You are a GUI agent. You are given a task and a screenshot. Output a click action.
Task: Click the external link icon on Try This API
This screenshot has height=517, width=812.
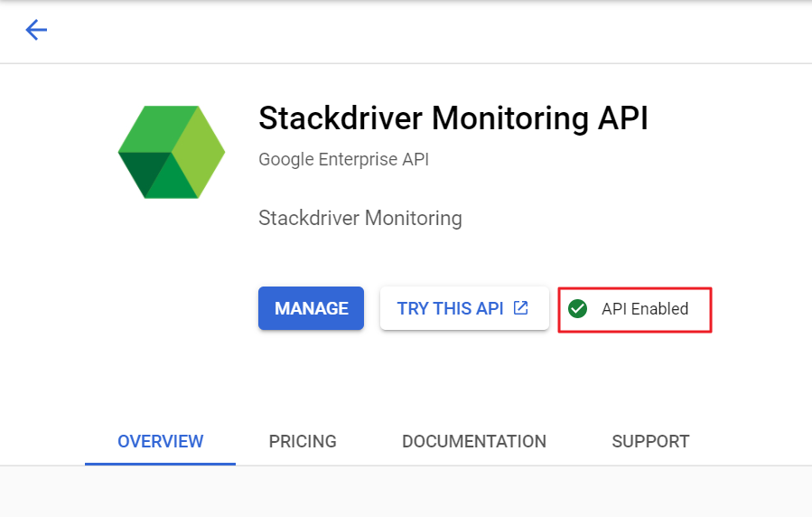[x=520, y=308]
